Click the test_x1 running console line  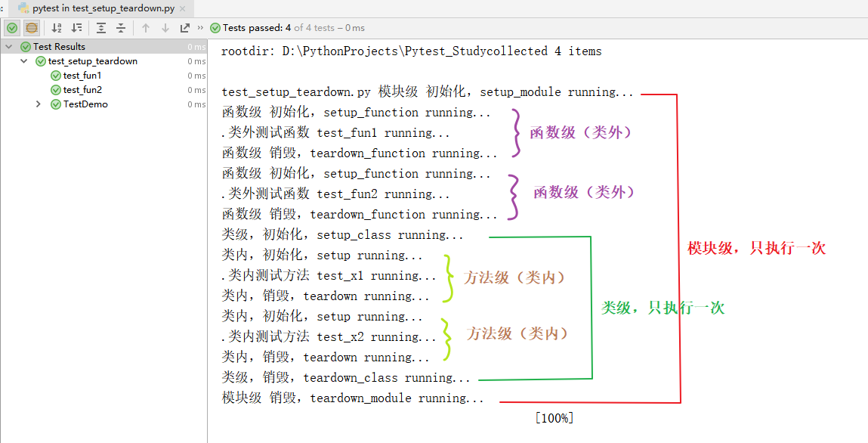point(329,276)
